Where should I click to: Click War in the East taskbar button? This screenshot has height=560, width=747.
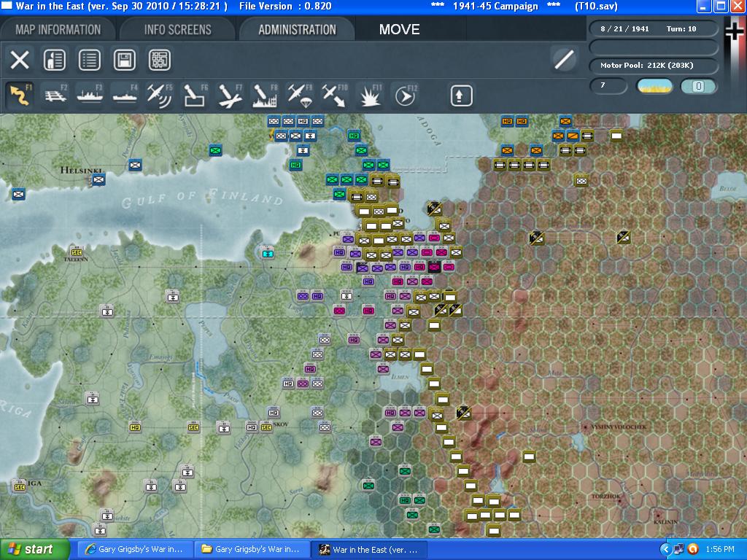coord(368,549)
